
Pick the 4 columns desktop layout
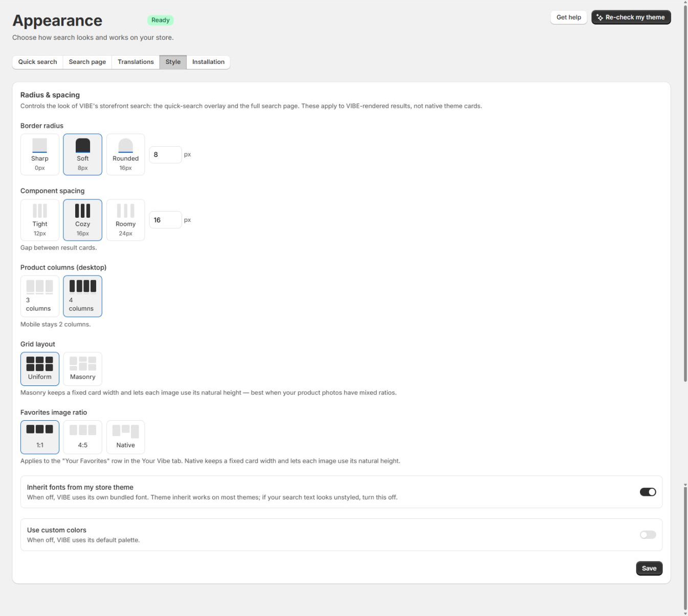coord(82,296)
